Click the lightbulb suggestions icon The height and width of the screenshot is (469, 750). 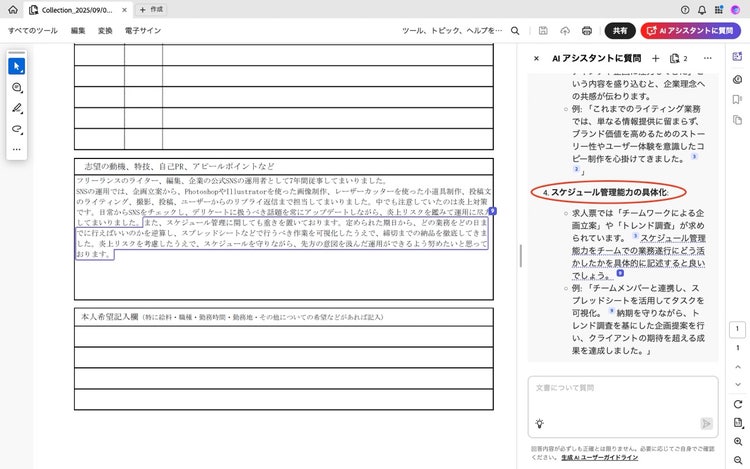540,424
